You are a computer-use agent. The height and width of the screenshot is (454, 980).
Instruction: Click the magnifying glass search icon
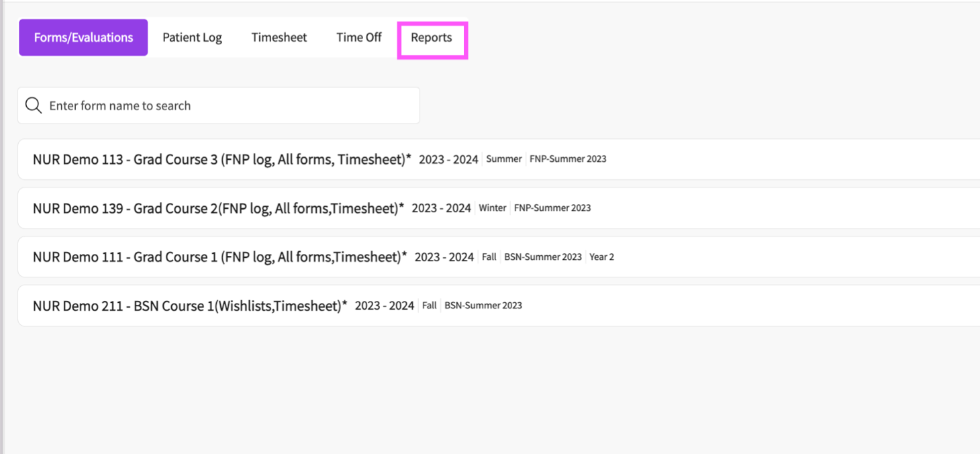34,105
